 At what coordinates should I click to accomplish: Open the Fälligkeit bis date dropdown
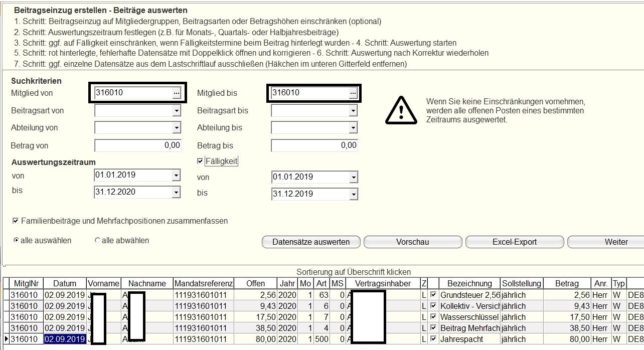coord(353,194)
